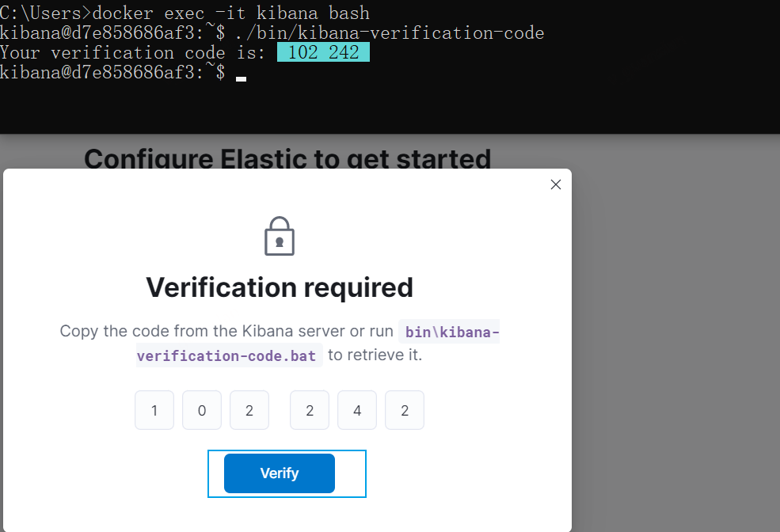780x532 pixels.
Task: Select the third code digit box
Action: [249, 410]
